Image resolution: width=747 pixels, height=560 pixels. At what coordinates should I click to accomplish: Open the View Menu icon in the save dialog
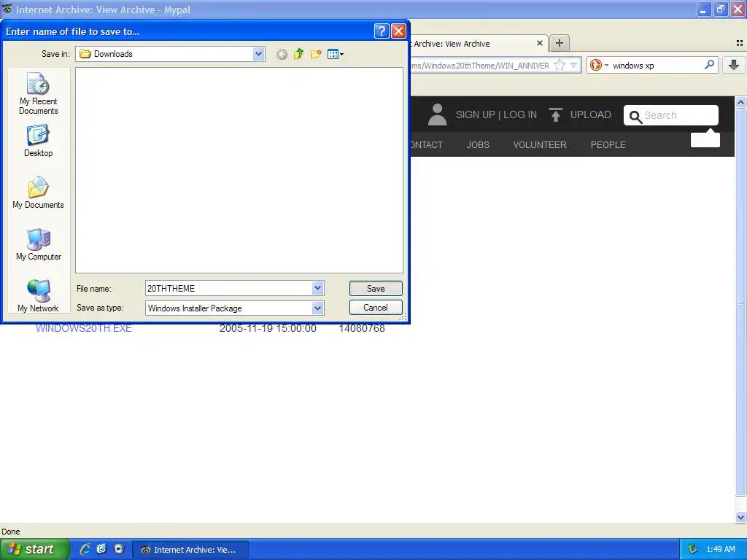click(336, 54)
